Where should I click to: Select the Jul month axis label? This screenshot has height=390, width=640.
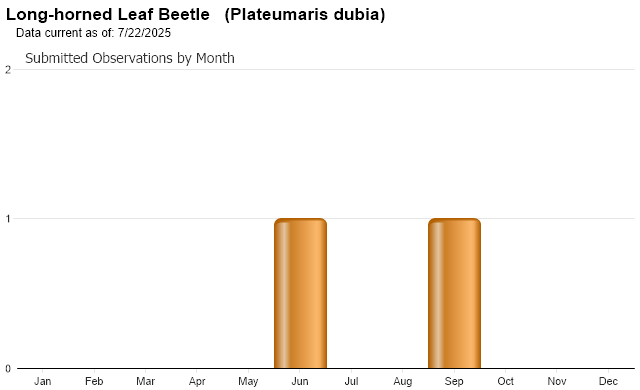(351, 381)
